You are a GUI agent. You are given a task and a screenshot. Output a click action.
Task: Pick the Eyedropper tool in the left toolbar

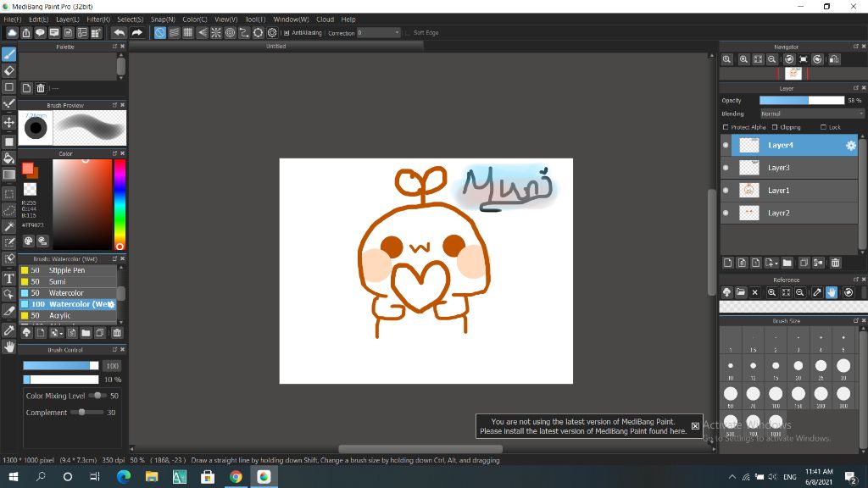pyautogui.click(x=8, y=330)
